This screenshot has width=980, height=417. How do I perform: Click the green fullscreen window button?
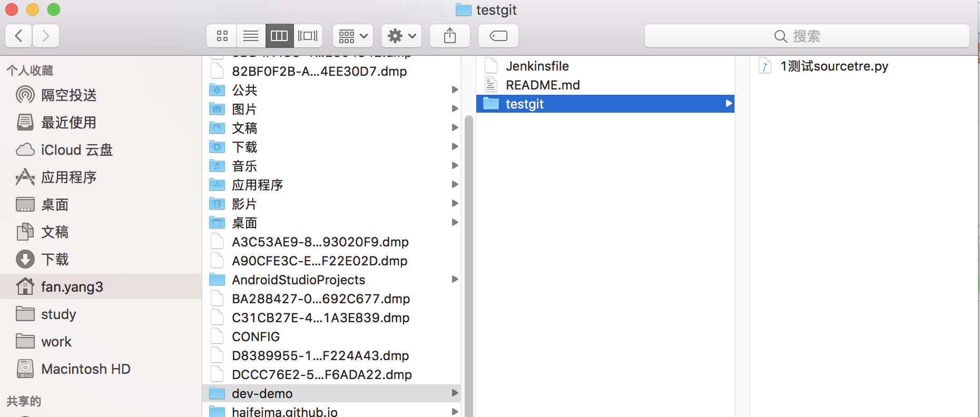[54, 9]
